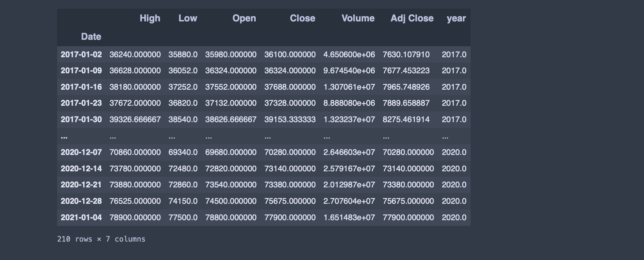
Task: Select the 2017-01-09 row index
Action: (81, 71)
